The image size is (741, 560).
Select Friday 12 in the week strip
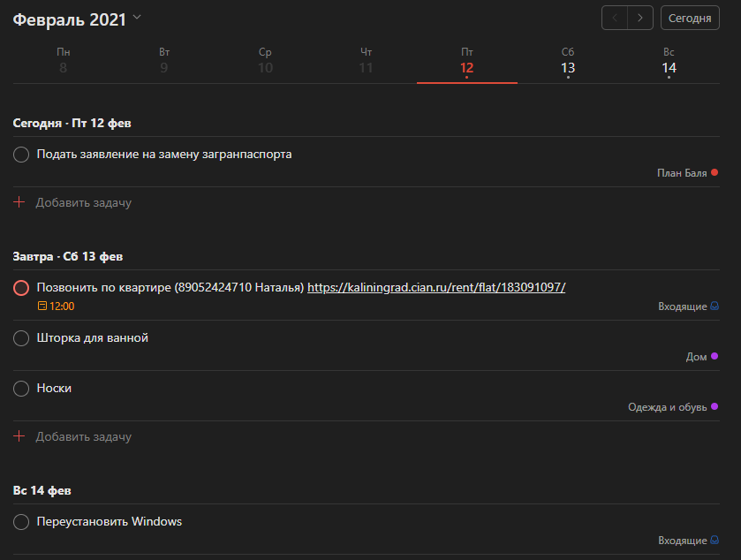click(x=466, y=62)
